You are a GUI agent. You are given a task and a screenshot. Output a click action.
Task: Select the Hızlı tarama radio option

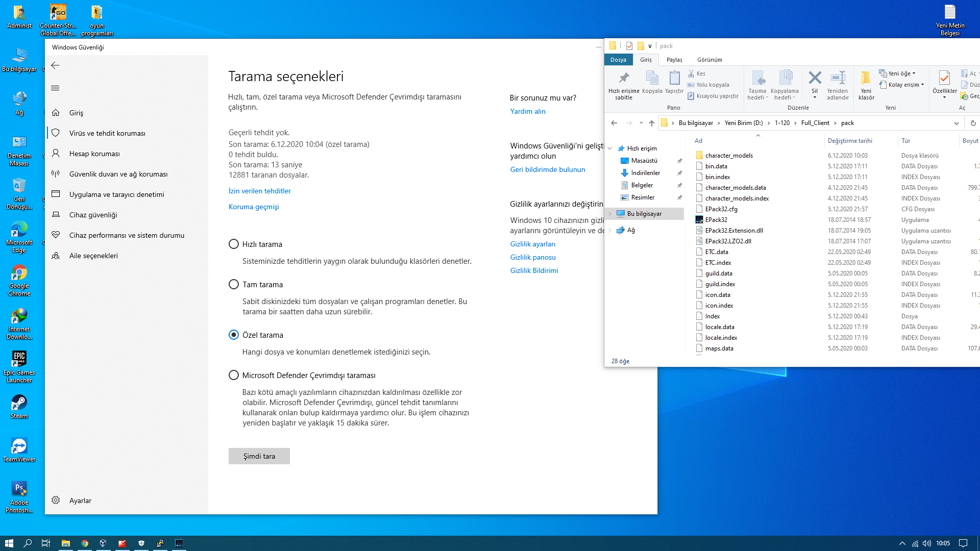[x=234, y=244]
